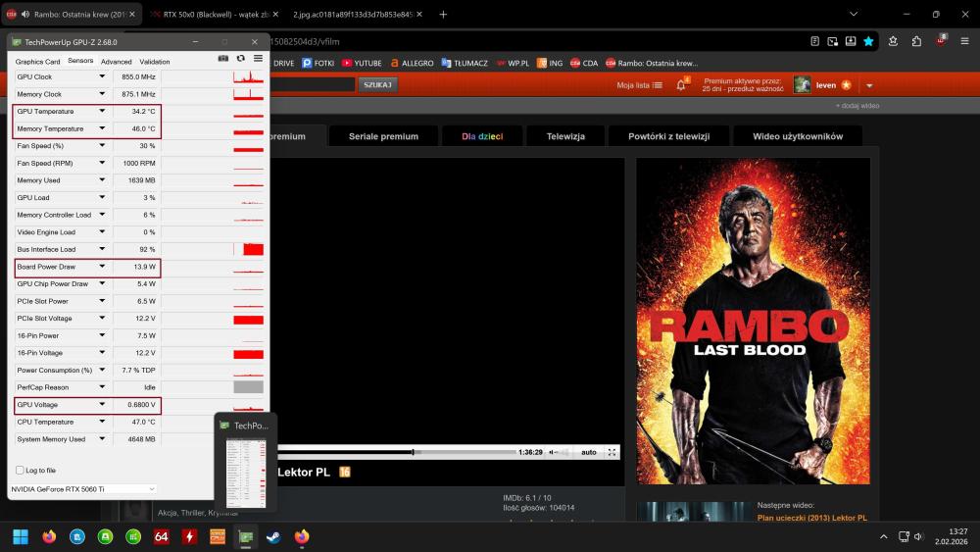
Task: Click the notification bell on CDA
Action: pyautogui.click(x=681, y=85)
